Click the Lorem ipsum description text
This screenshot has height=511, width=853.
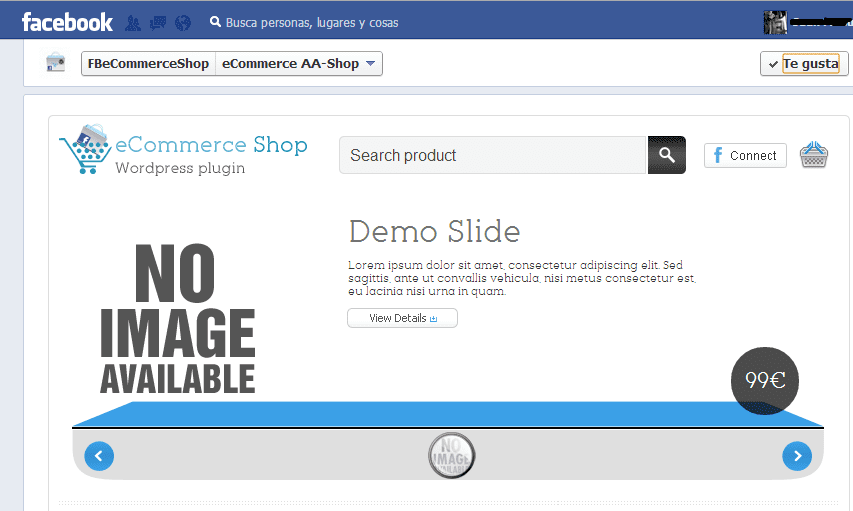pyautogui.click(x=522, y=278)
